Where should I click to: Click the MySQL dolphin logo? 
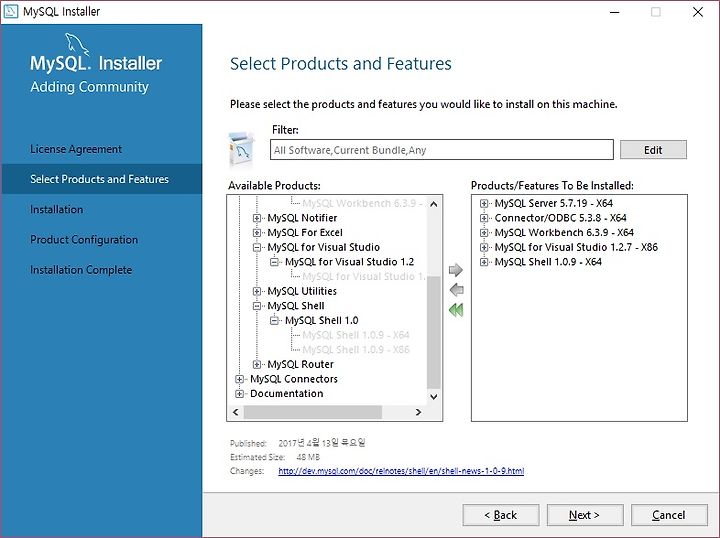76,44
